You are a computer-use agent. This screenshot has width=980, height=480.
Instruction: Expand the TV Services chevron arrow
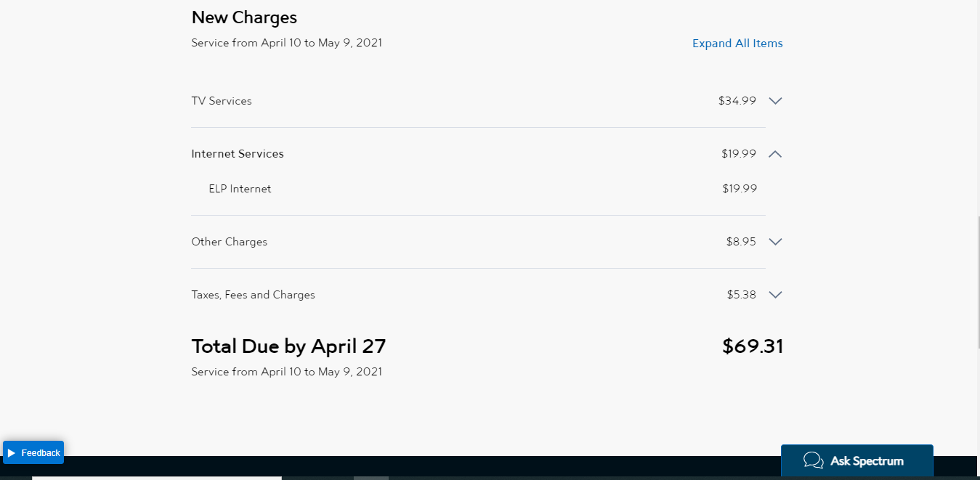pos(775,101)
